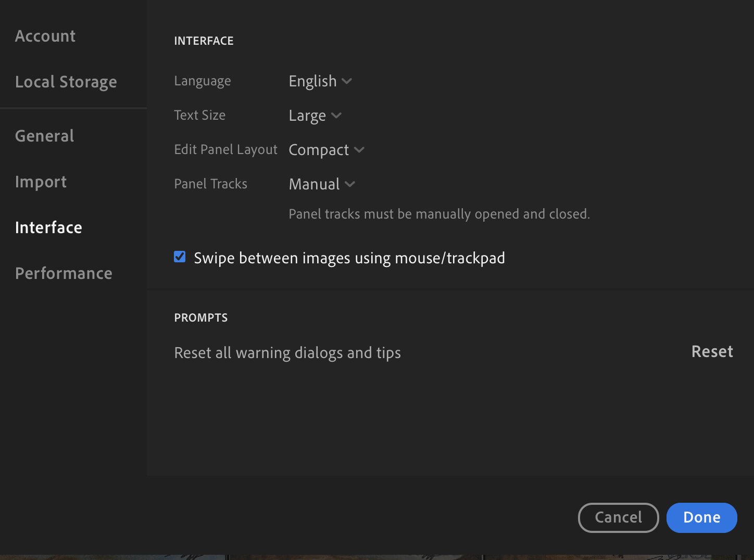
Task: Select Large in the Text Size field
Action: pyautogui.click(x=307, y=115)
